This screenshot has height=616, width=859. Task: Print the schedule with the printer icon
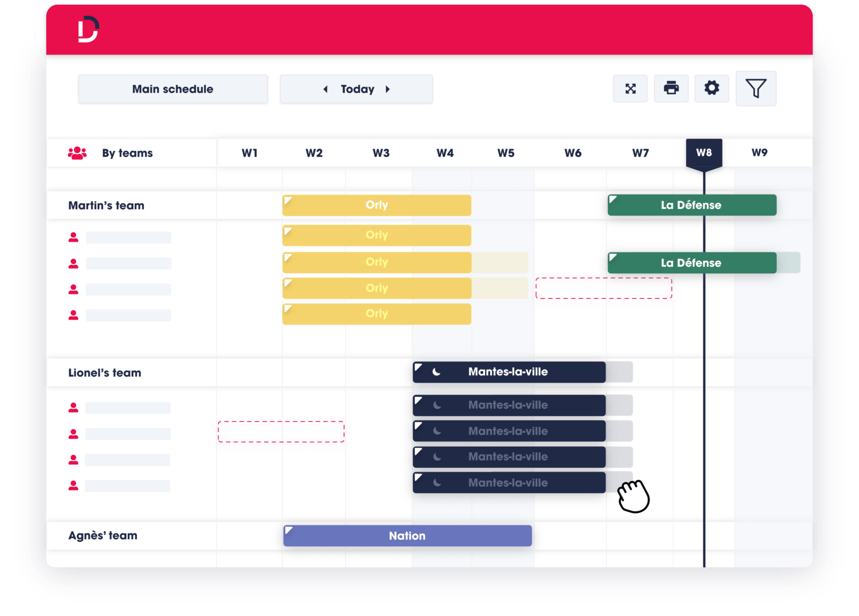point(671,88)
